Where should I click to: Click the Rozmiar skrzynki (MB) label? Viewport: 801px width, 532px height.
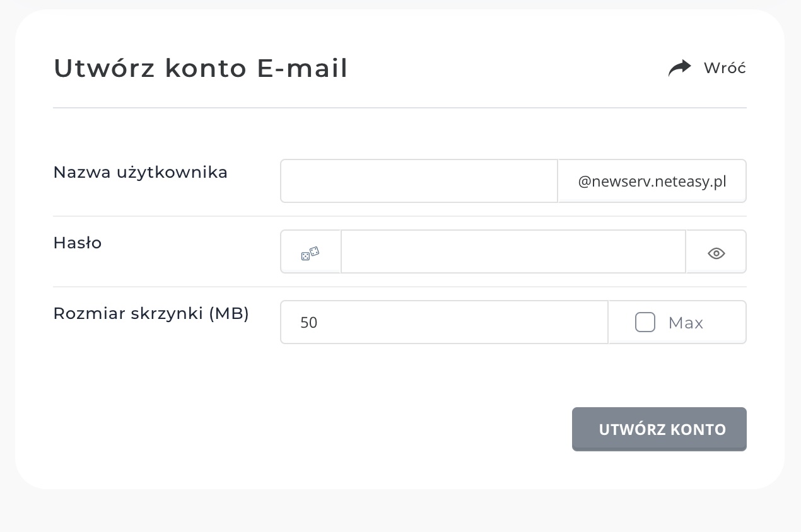click(x=151, y=313)
